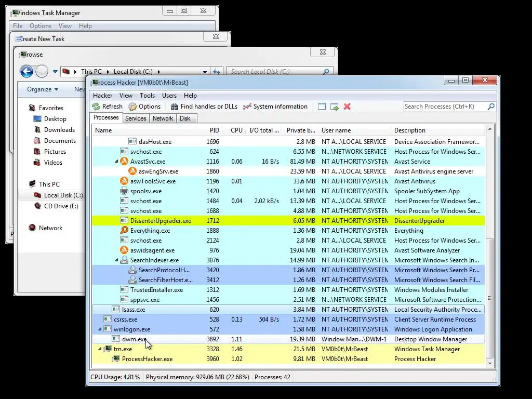Click the process list vertical scrollbar thumb
The height and width of the screenshot is (399, 532).
pyautogui.click(x=489, y=298)
